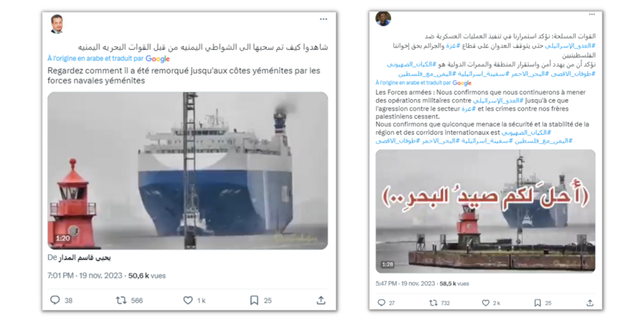Bookmark the left tweet showing 25 bookmarks
This screenshot has width=644, height=322.
click(x=254, y=300)
